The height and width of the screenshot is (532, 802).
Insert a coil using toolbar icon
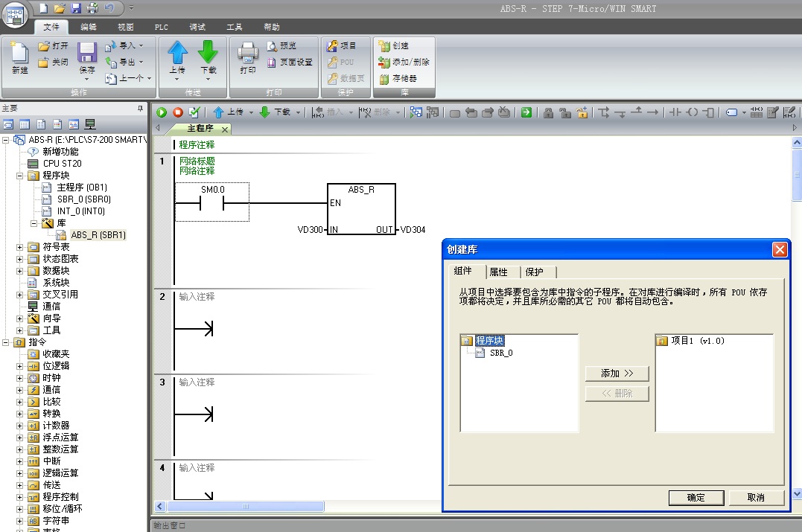coord(692,112)
